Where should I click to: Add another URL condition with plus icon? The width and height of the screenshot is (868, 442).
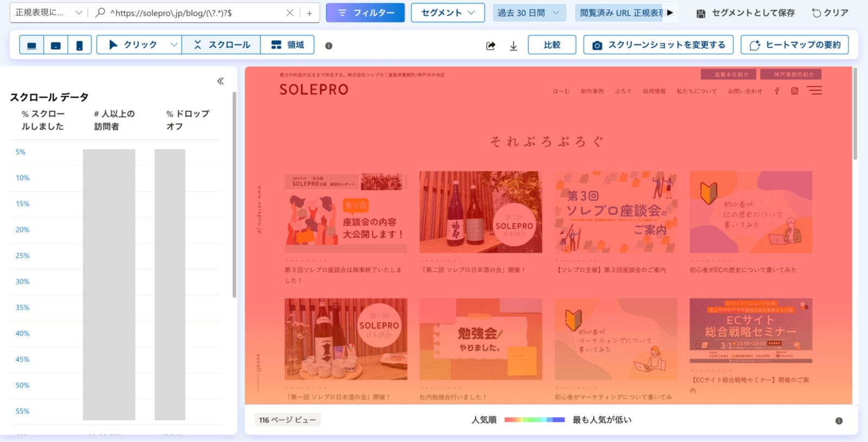pyautogui.click(x=309, y=12)
